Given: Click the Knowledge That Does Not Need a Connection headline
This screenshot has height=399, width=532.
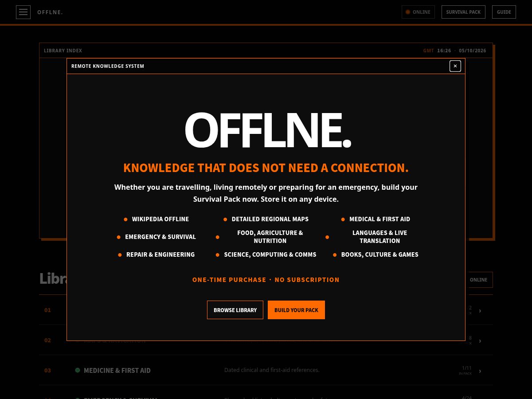Looking at the screenshot, I should pyautogui.click(x=266, y=168).
